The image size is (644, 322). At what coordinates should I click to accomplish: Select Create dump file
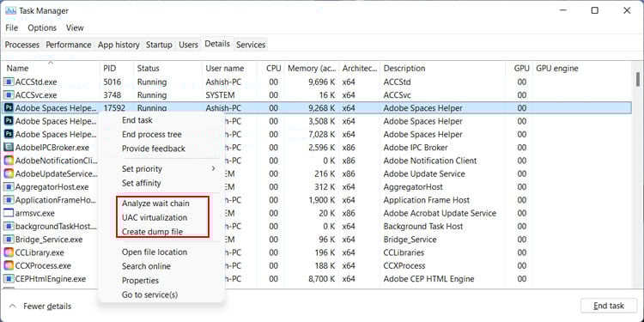pyautogui.click(x=152, y=232)
